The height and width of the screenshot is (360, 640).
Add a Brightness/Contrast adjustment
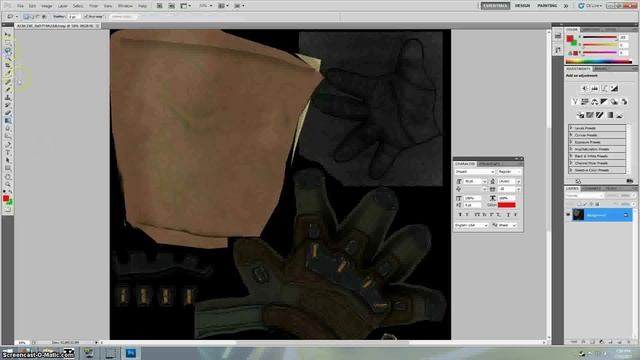point(585,88)
